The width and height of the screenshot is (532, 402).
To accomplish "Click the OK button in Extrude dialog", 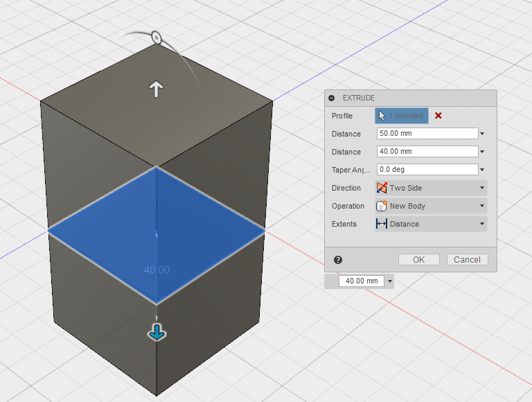I will [x=418, y=260].
